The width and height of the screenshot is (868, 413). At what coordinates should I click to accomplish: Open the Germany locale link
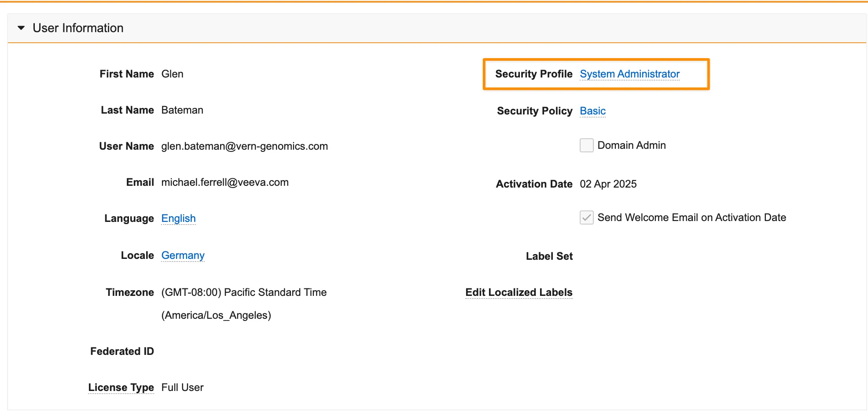tap(183, 255)
